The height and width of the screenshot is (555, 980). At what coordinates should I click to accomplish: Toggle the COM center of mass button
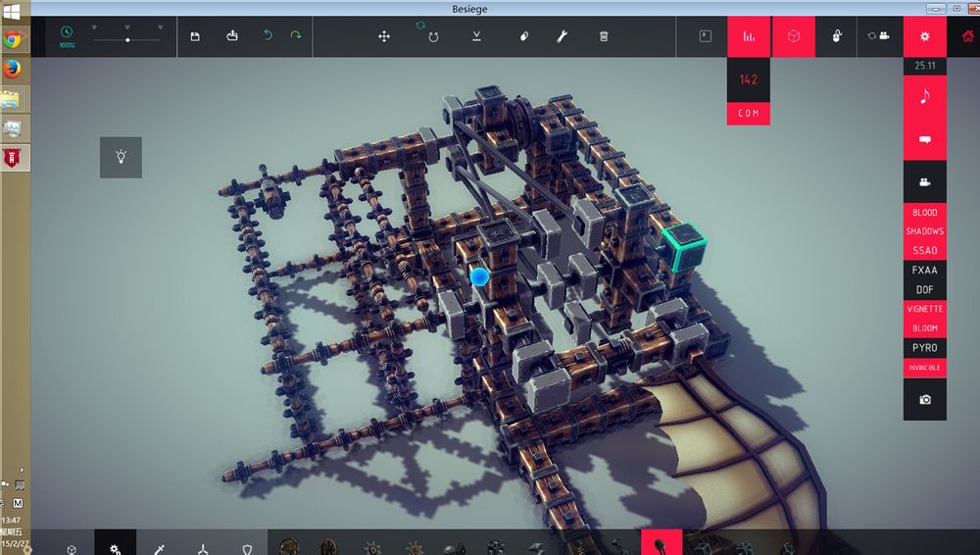[x=749, y=113]
